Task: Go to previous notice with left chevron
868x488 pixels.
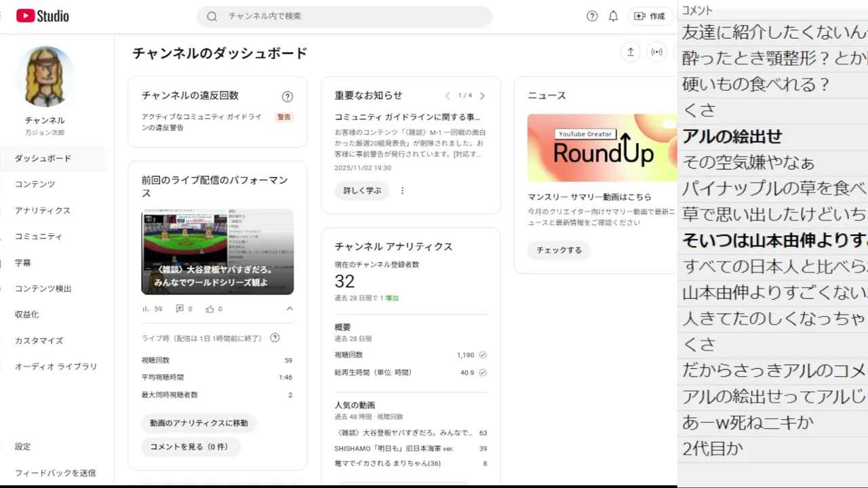Action: coord(448,96)
